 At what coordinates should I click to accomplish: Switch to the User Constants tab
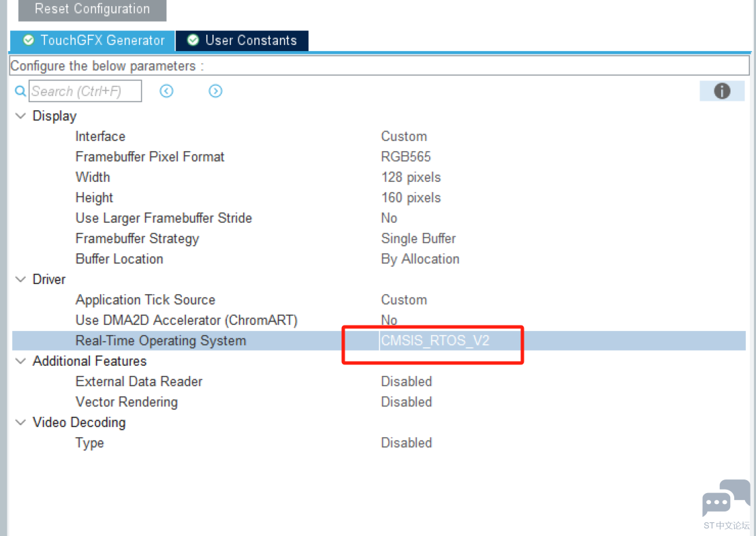(x=250, y=40)
